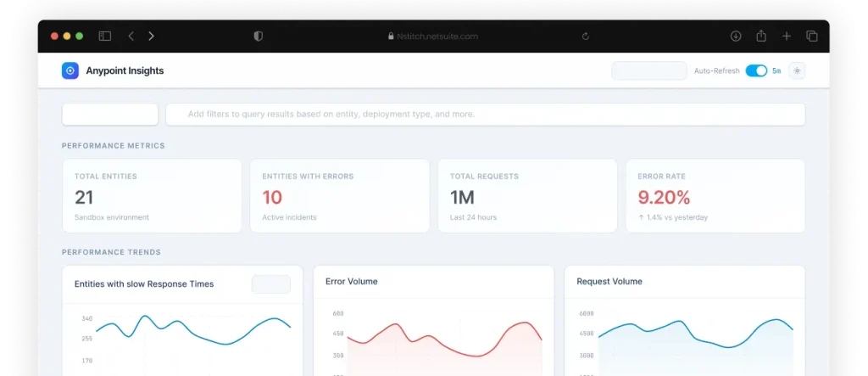Click into the Add filters query field
The height and width of the screenshot is (376, 868).
pyautogui.click(x=486, y=115)
